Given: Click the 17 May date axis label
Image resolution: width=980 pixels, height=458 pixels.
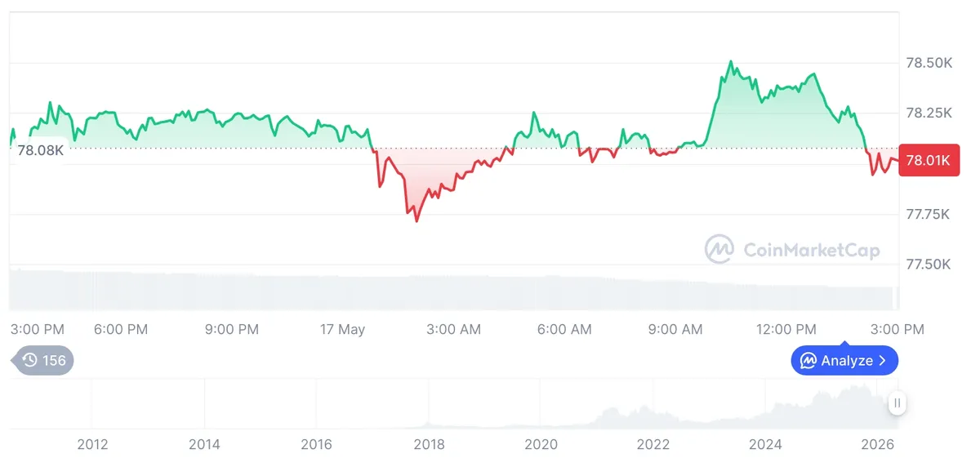Looking at the screenshot, I should click(342, 330).
